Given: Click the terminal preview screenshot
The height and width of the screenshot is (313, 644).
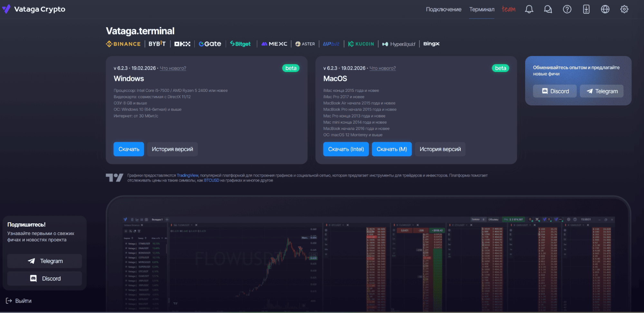Looking at the screenshot, I should pyautogui.click(x=368, y=255).
